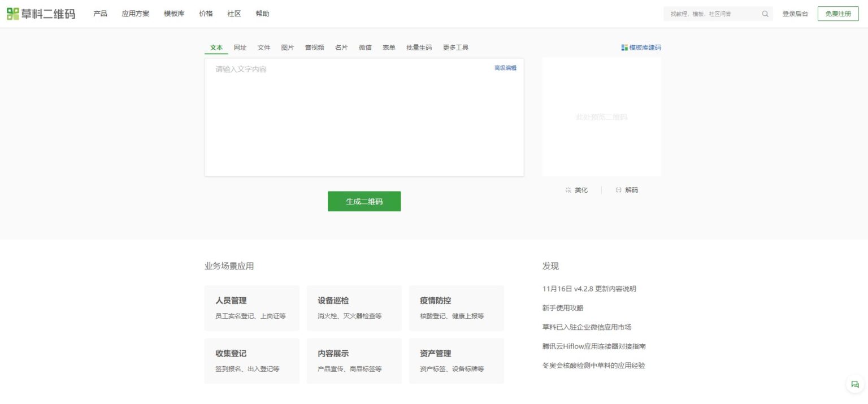The width and height of the screenshot is (868, 404).
Task: Click the 美化 sparkle icon
Action: (568, 190)
